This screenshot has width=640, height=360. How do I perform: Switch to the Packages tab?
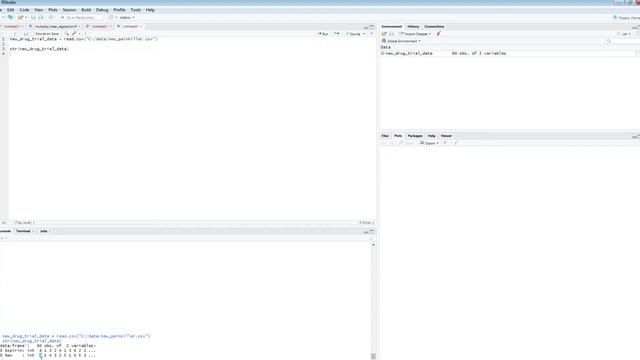point(415,136)
